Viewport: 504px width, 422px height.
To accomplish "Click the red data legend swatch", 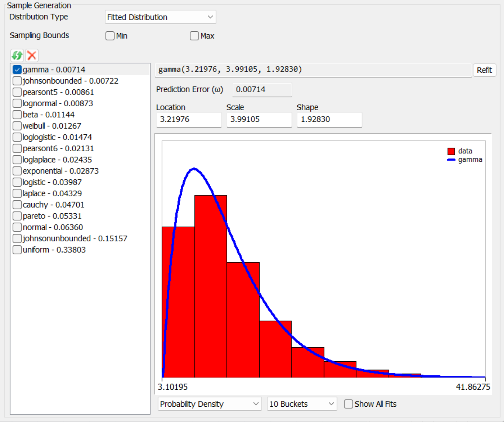I will tap(451, 151).
